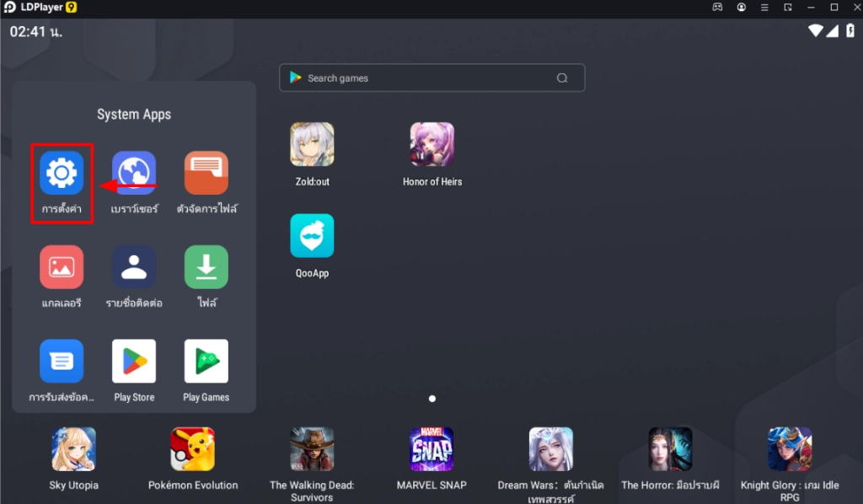Click inside the Search games field
The height and width of the screenshot is (504, 863).
tap(432, 78)
